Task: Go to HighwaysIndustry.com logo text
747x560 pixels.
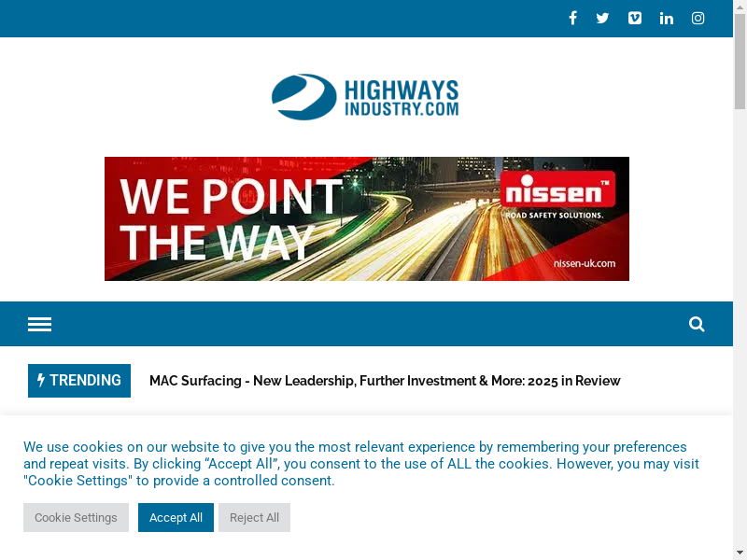Action: 402,98
